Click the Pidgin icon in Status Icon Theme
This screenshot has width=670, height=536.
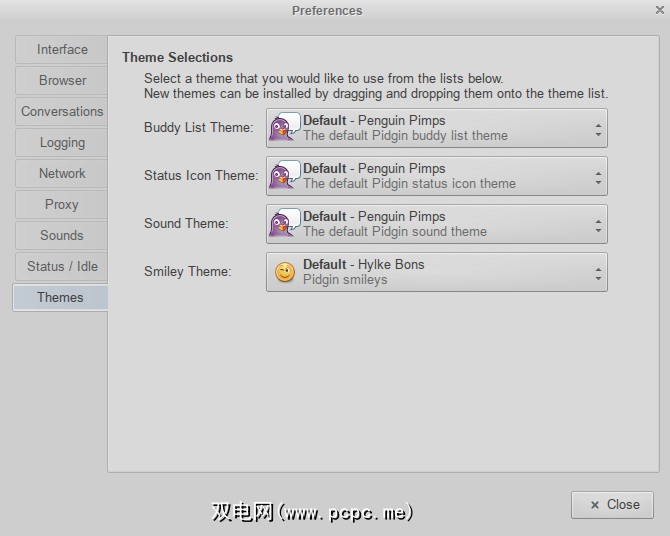pos(284,175)
